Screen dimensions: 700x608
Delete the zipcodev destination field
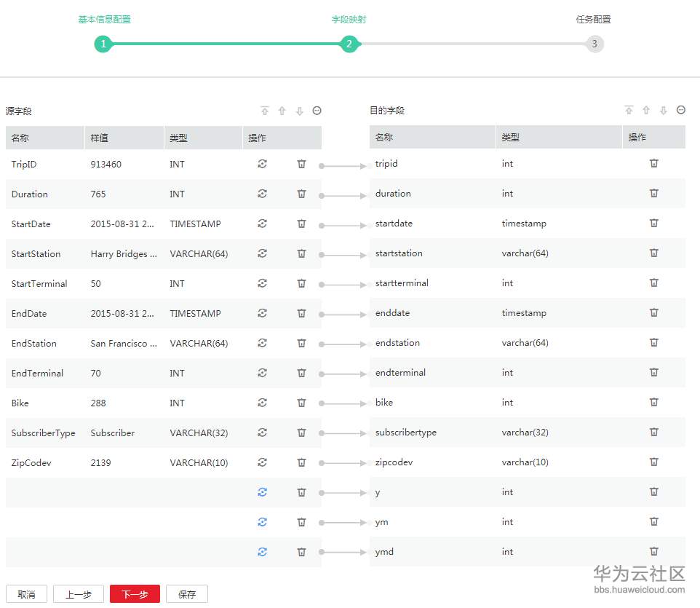[x=654, y=462]
